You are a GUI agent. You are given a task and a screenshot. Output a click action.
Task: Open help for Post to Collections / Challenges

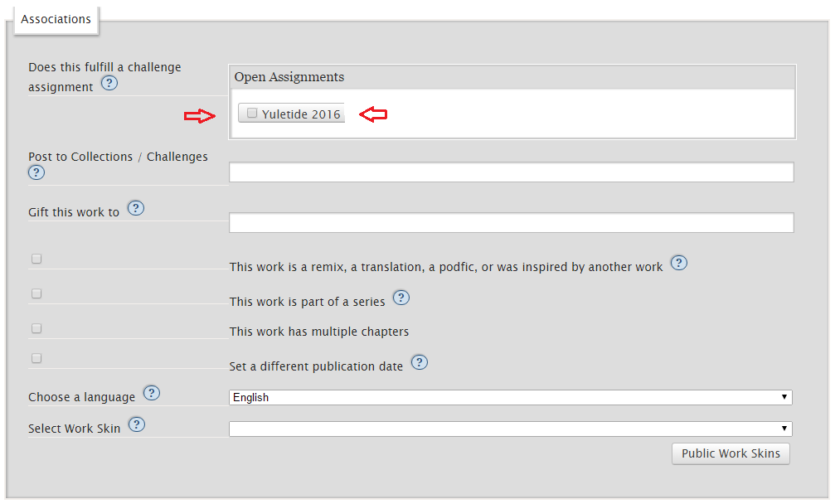(36, 172)
